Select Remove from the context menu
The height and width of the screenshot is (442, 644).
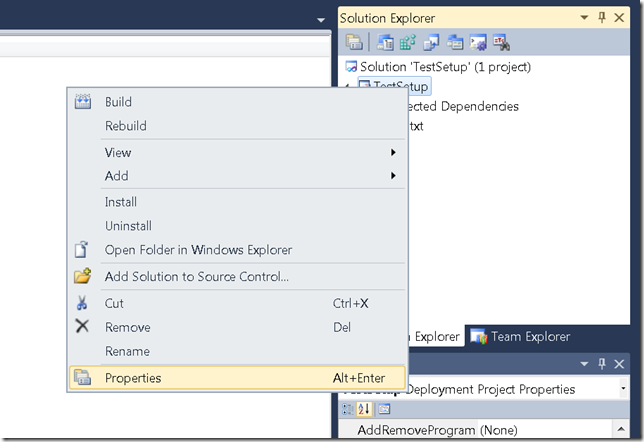tap(237, 327)
